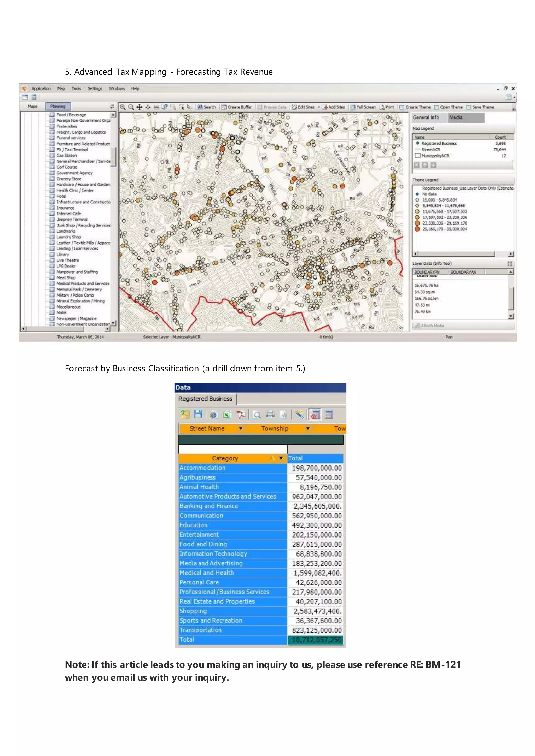
Task: Click the Create Buffer button
Action: (x=236, y=107)
